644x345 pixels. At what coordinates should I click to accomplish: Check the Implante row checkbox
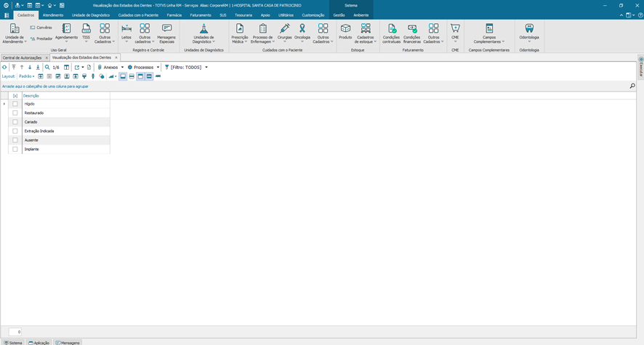pos(15,149)
